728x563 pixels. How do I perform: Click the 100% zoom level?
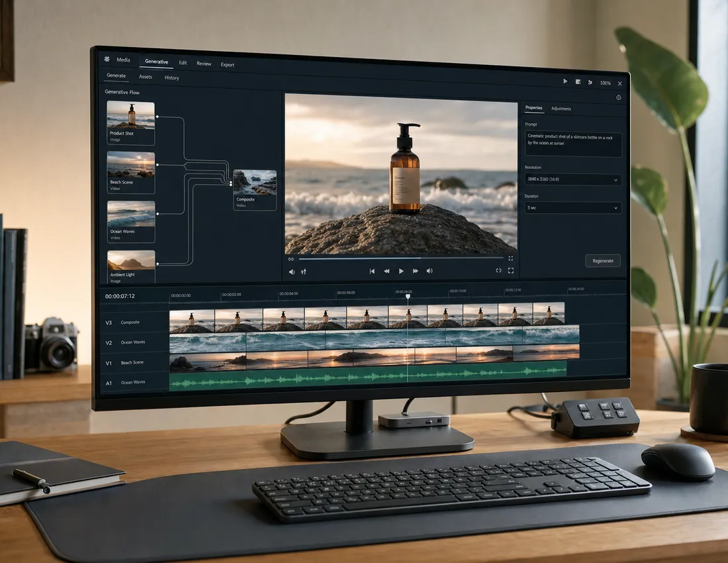606,83
